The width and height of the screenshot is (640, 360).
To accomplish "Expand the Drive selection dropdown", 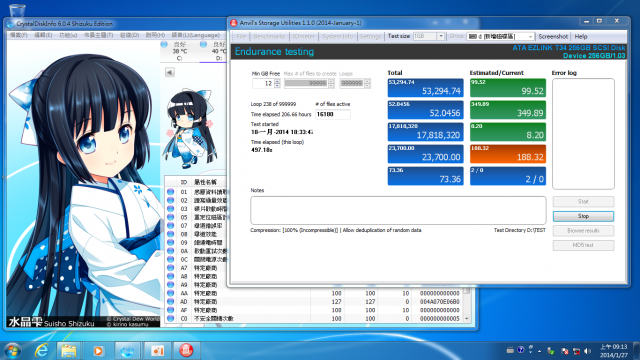I will (530, 36).
